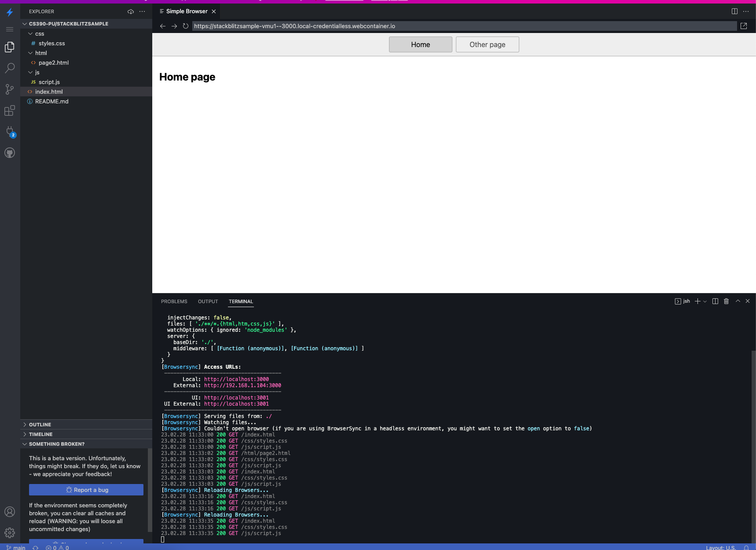The image size is (756, 550).
Task: Open the Extensions view
Action: [x=10, y=111]
